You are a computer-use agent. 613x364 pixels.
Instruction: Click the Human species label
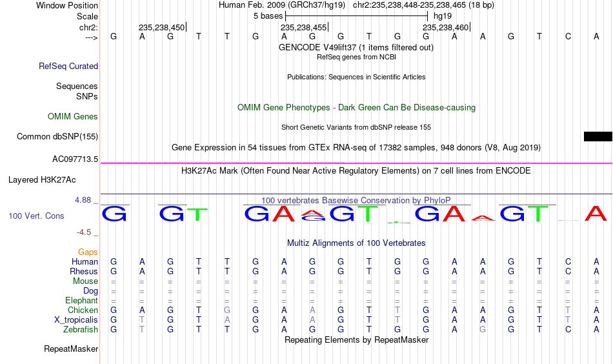tap(85, 261)
